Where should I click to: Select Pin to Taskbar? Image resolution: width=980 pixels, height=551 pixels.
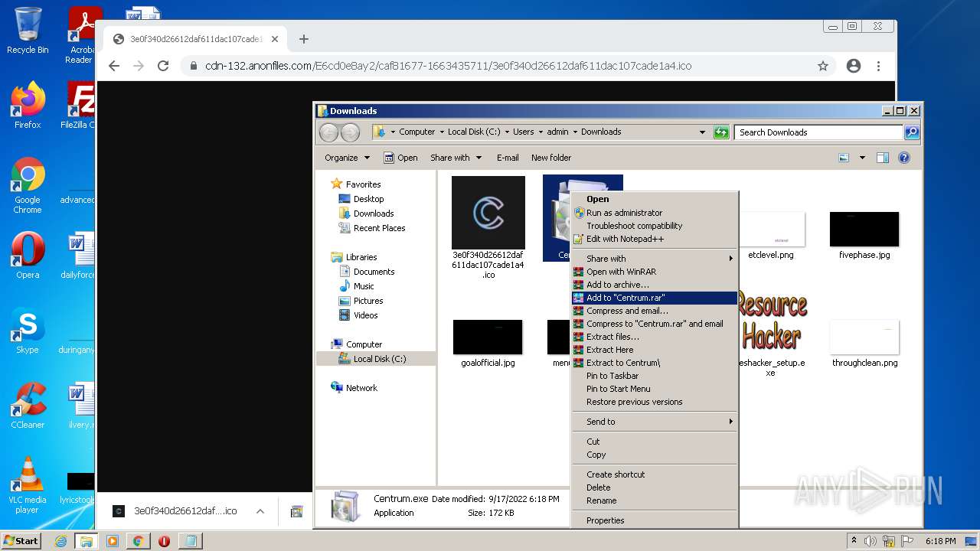pyautogui.click(x=655, y=376)
